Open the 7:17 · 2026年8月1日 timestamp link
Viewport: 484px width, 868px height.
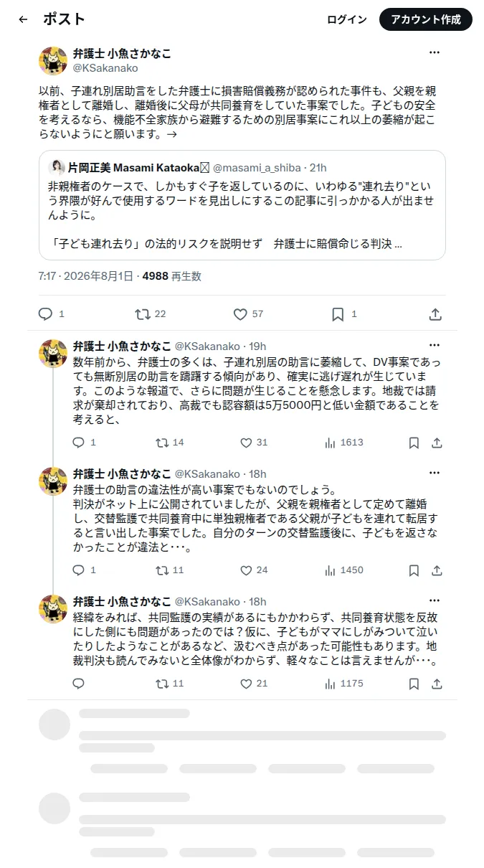(86, 276)
